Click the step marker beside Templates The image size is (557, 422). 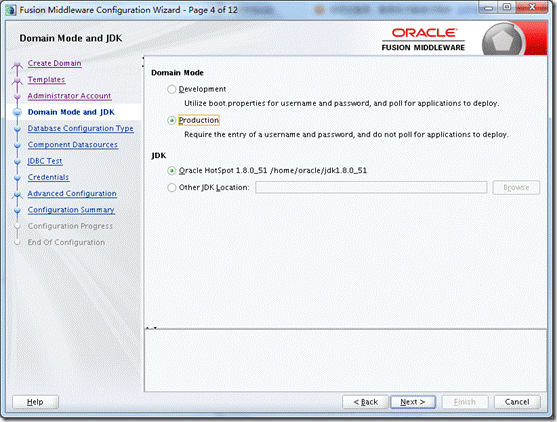(x=17, y=81)
